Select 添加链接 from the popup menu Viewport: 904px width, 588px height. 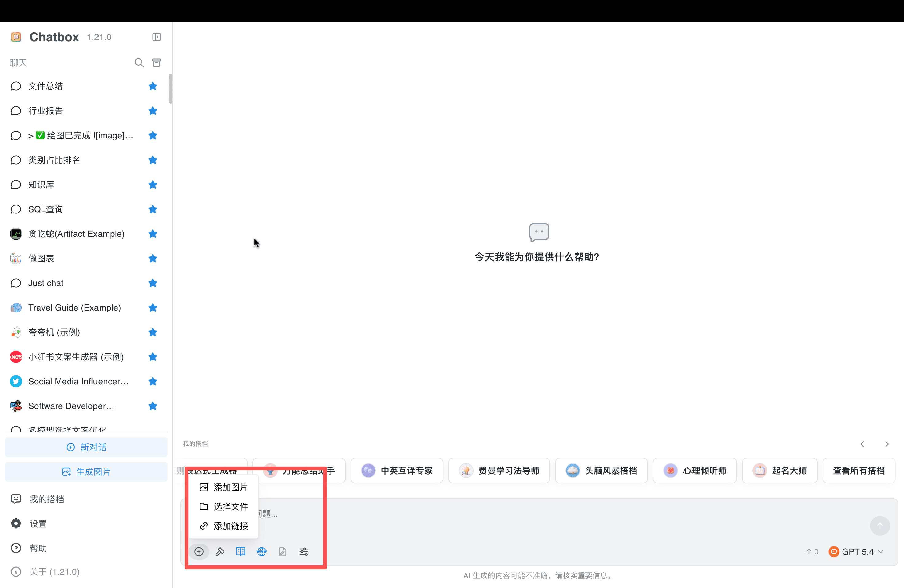point(224,526)
